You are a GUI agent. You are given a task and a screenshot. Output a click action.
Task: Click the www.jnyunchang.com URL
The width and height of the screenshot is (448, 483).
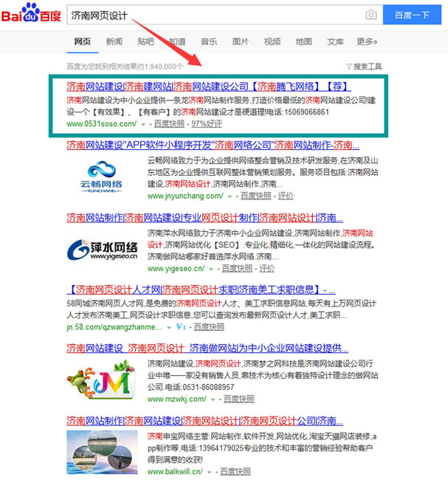pos(185,196)
